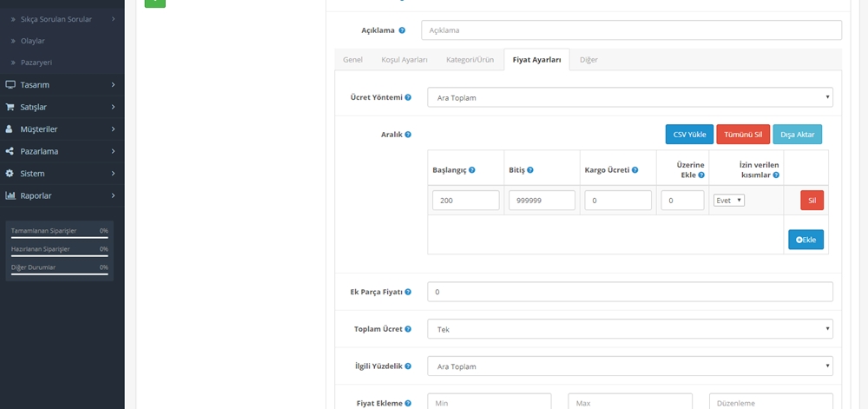Click the Dışa Aktar button
868x409 pixels.
796,135
